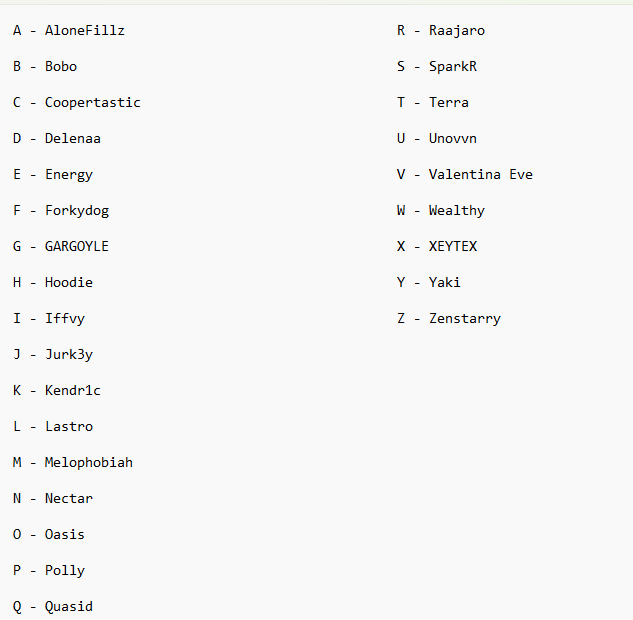Select the Unovvn name
This screenshot has height=620, width=633.
[453, 138]
